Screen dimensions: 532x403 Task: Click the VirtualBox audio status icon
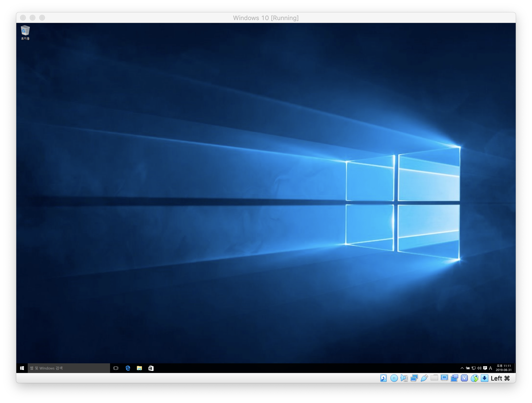(x=404, y=378)
